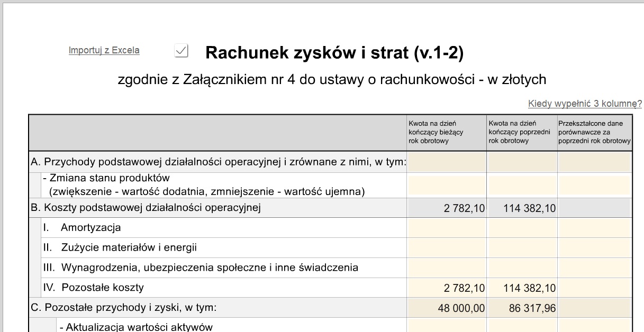
Task: Select Amortyzacja current-year amount field
Action: click(x=447, y=228)
